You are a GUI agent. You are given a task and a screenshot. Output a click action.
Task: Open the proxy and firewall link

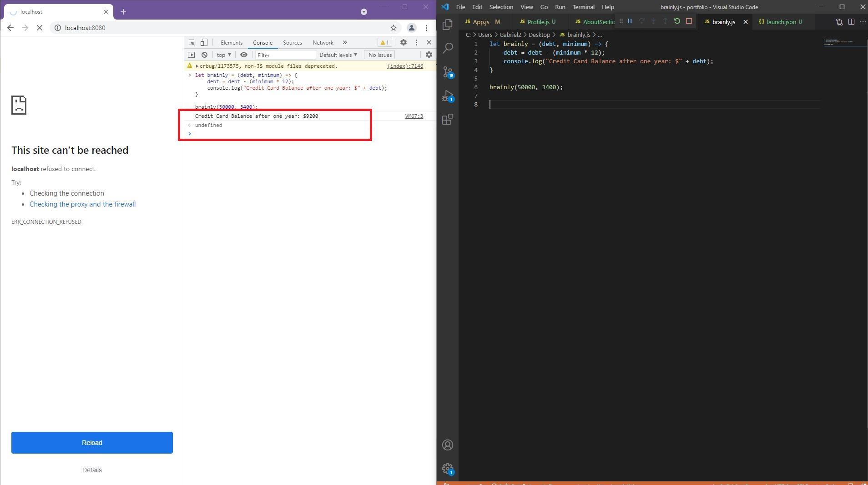tap(82, 204)
